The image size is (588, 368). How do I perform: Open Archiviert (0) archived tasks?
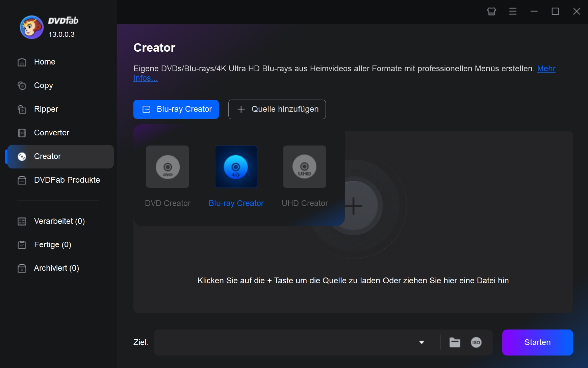click(60, 268)
